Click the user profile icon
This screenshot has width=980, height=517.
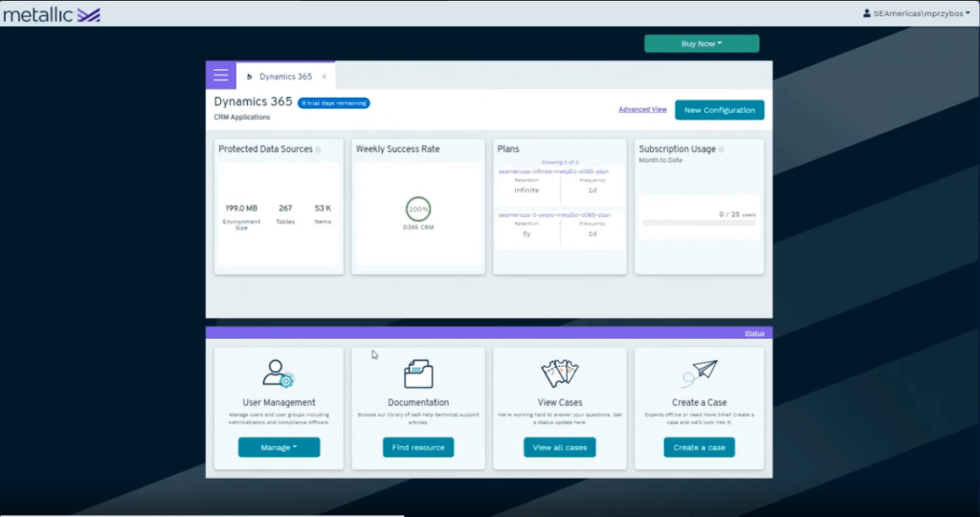[867, 13]
